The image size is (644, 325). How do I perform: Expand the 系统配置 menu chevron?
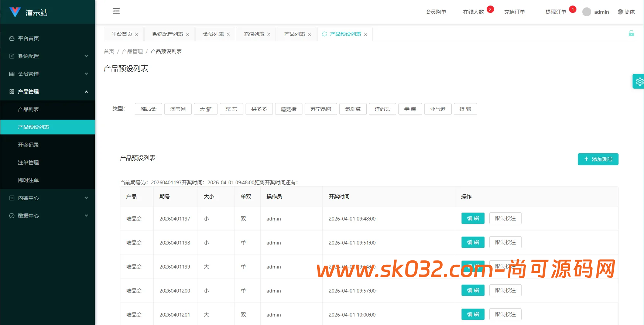[86, 56]
